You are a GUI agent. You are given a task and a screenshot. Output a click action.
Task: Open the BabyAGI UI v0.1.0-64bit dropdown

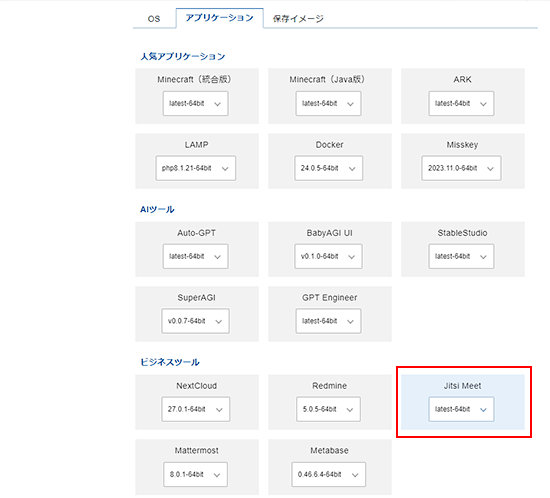click(x=328, y=256)
